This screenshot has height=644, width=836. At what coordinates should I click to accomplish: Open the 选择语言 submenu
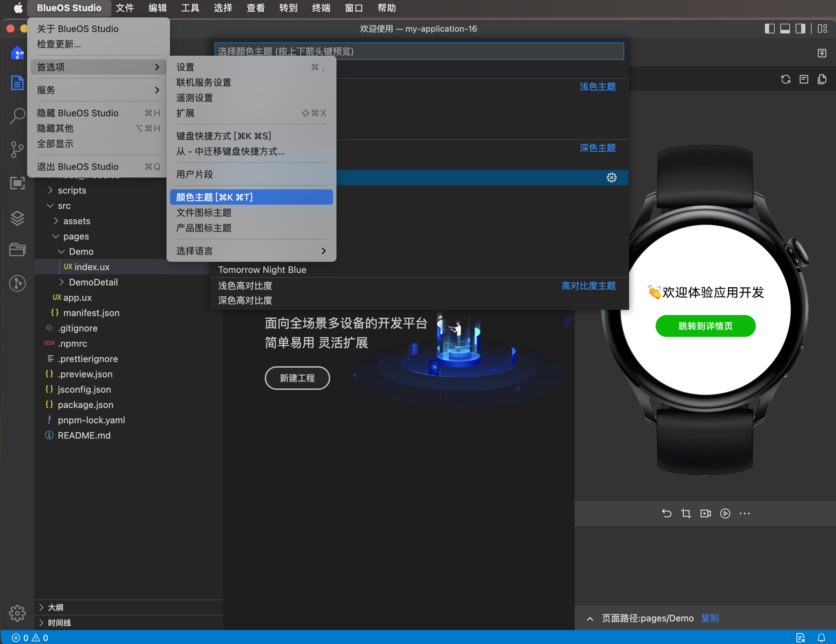point(251,251)
